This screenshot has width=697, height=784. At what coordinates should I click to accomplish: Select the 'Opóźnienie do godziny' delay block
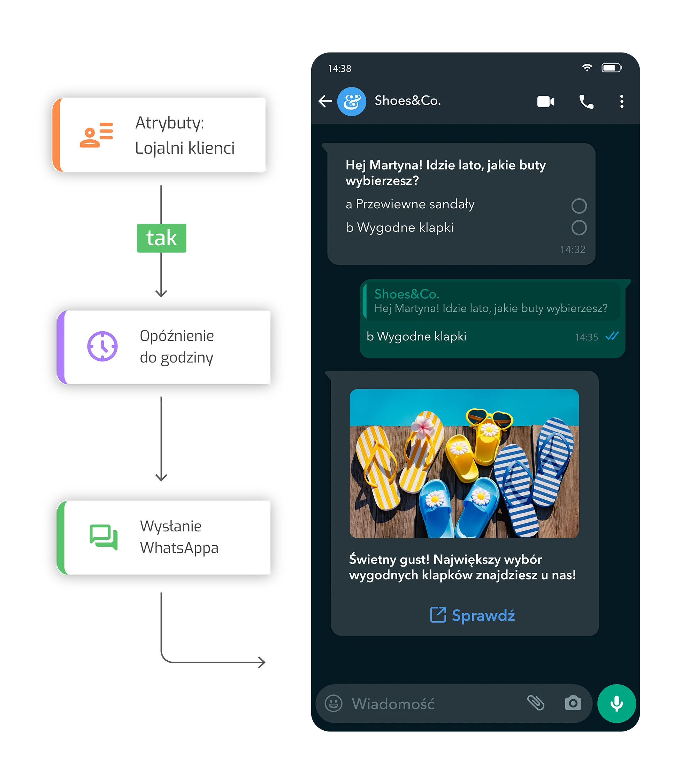164,347
